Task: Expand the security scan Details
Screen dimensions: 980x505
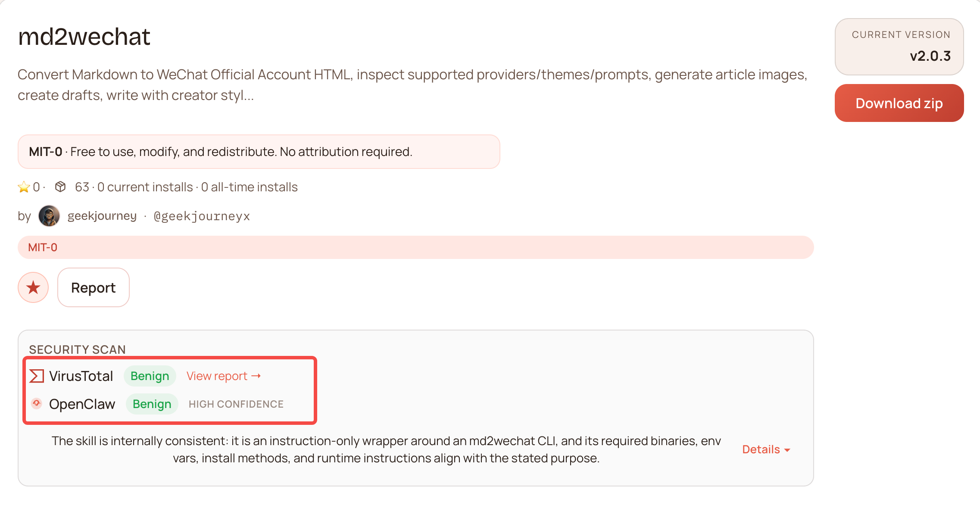Action: click(761, 449)
